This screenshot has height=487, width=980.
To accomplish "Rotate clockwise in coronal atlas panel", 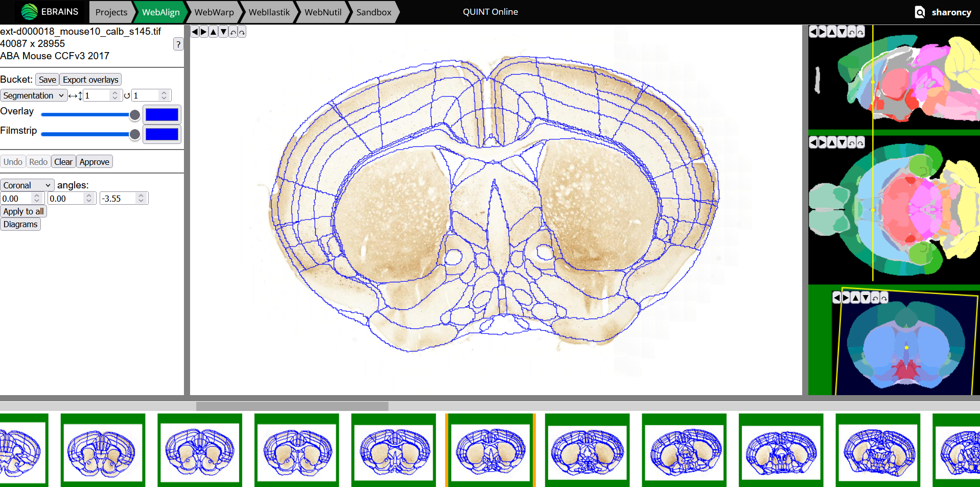I will 884,298.
